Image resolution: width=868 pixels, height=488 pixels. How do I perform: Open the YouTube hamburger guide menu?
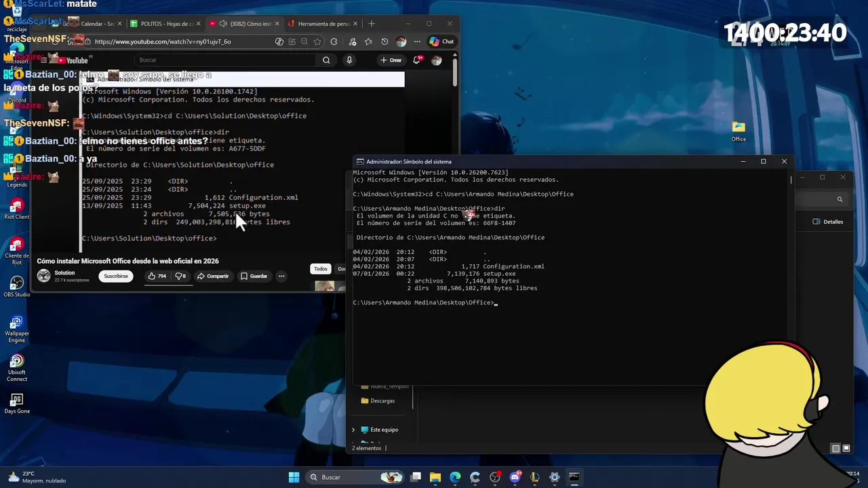pyautogui.click(x=44, y=60)
